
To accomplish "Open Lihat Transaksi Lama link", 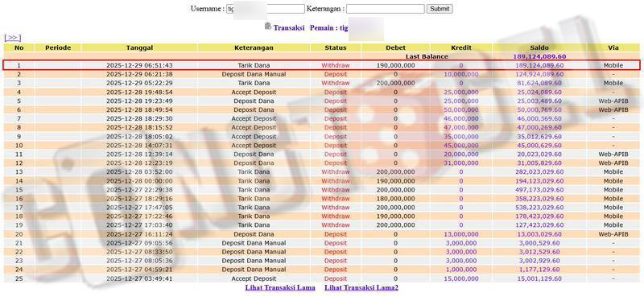I will (280, 287).
